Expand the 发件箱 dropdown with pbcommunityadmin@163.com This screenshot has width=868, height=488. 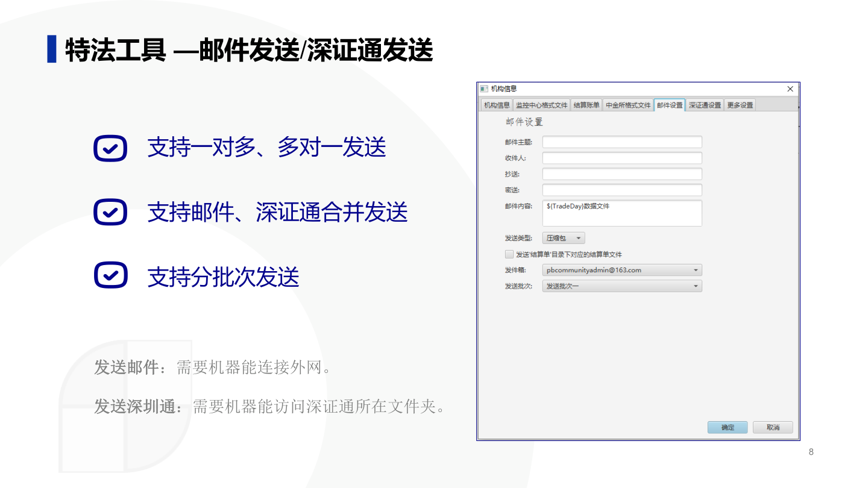[x=622, y=271]
